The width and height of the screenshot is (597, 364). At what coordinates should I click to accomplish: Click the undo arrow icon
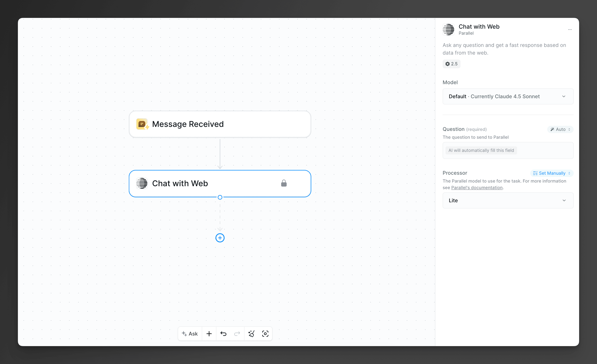223,334
